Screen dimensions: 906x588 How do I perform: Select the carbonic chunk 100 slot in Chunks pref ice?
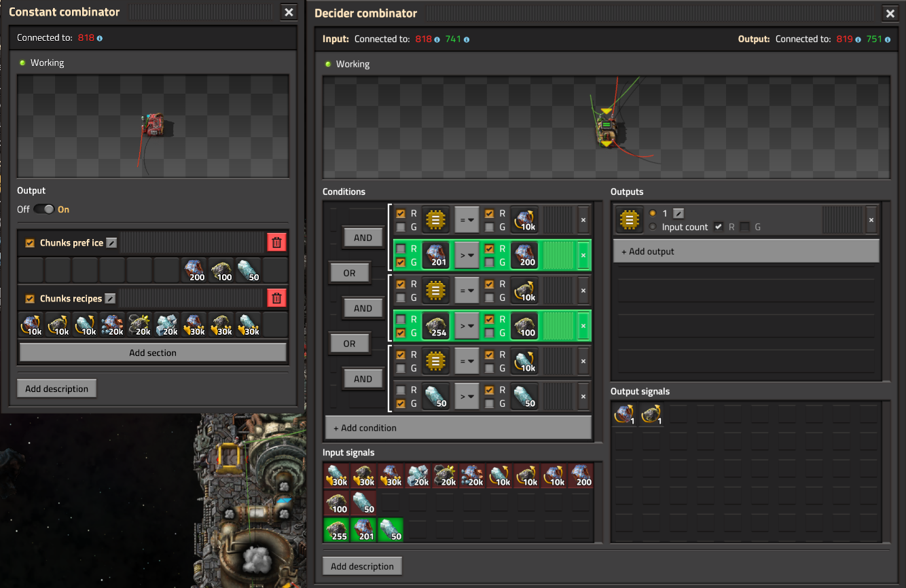[x=221, y=270]
